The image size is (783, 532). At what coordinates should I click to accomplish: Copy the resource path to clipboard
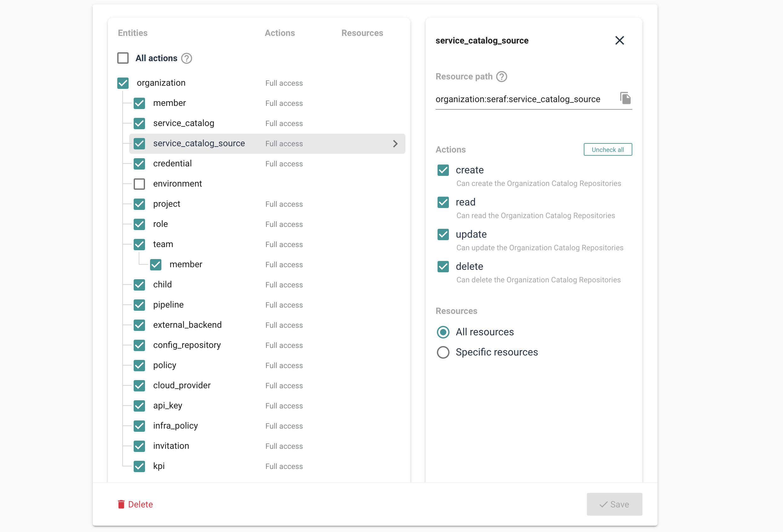tap(625, 98)
